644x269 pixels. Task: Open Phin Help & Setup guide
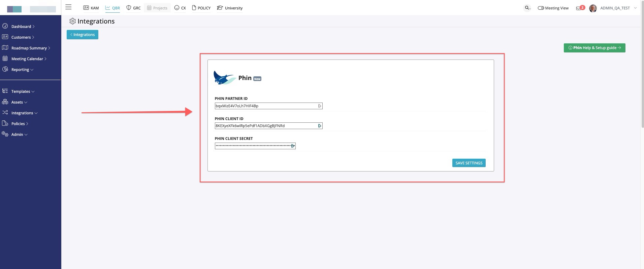594,48
